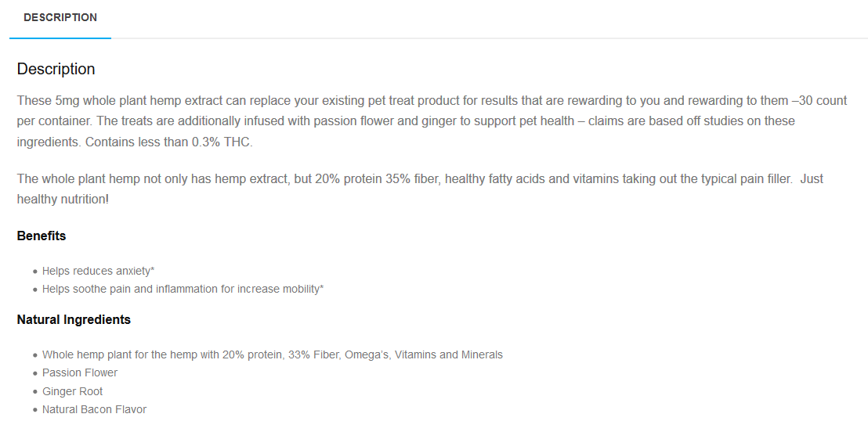Click the Benefits heading
Screen dimensions: 868x421
tap(42, 236)
